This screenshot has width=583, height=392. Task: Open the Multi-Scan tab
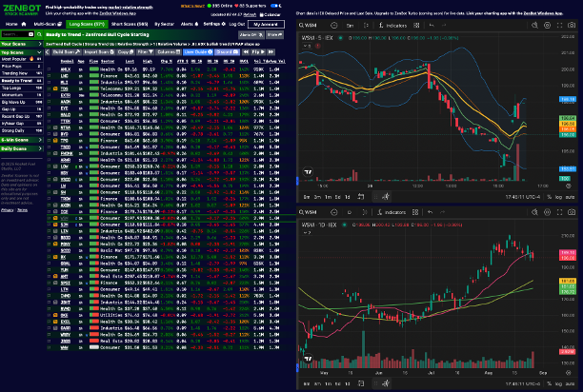48,24
